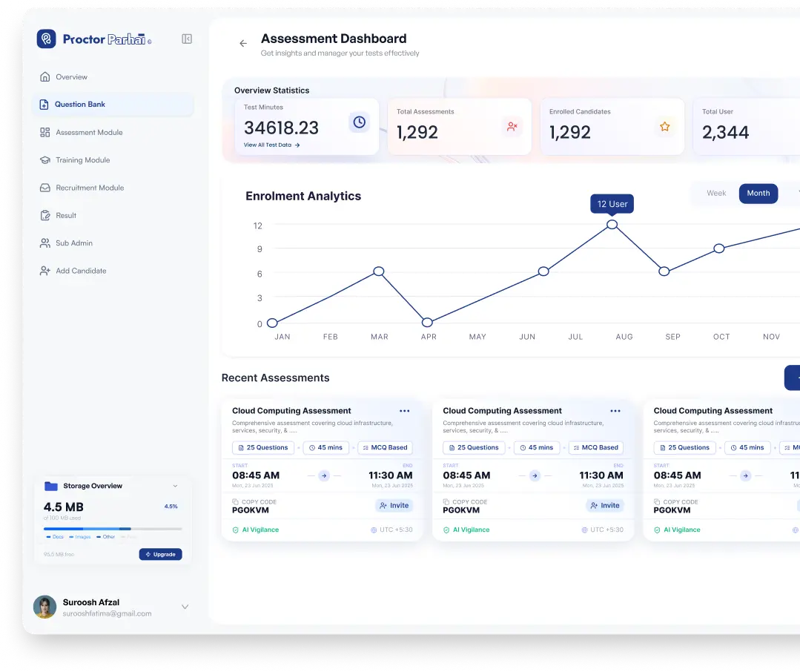Open Overview in the sidebar
Image resolution: width=800 pixels, height=672 pixels.
[113, 77]
